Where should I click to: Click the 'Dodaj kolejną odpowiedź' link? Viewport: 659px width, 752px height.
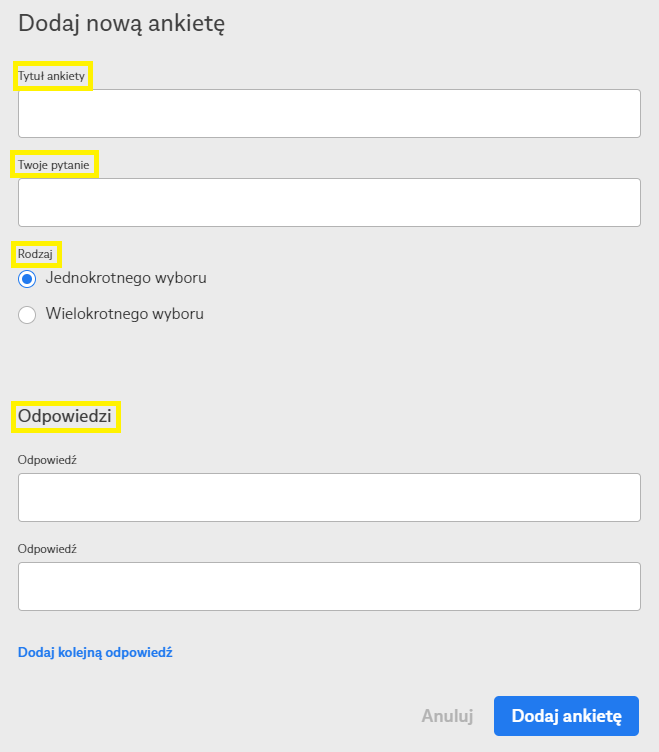[x=95, y=652]
